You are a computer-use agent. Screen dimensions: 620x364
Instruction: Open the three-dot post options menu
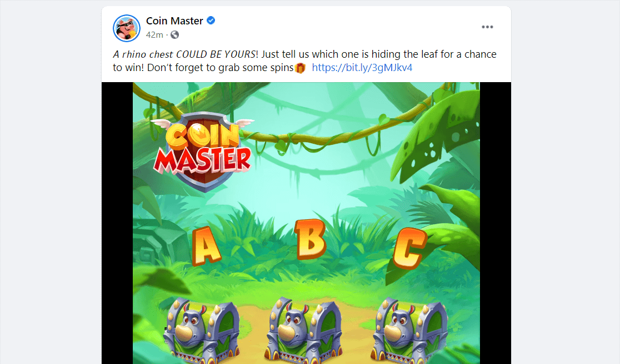point(487,27)
